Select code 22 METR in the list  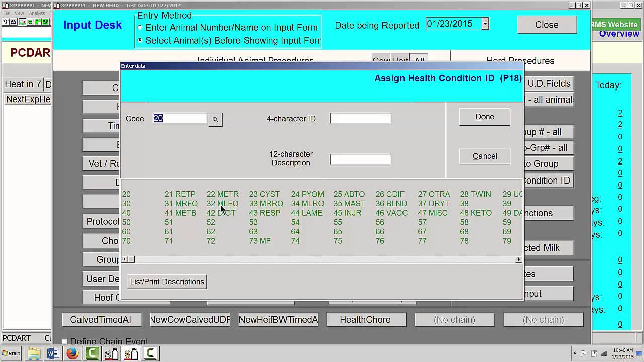(x=222, y=194)
